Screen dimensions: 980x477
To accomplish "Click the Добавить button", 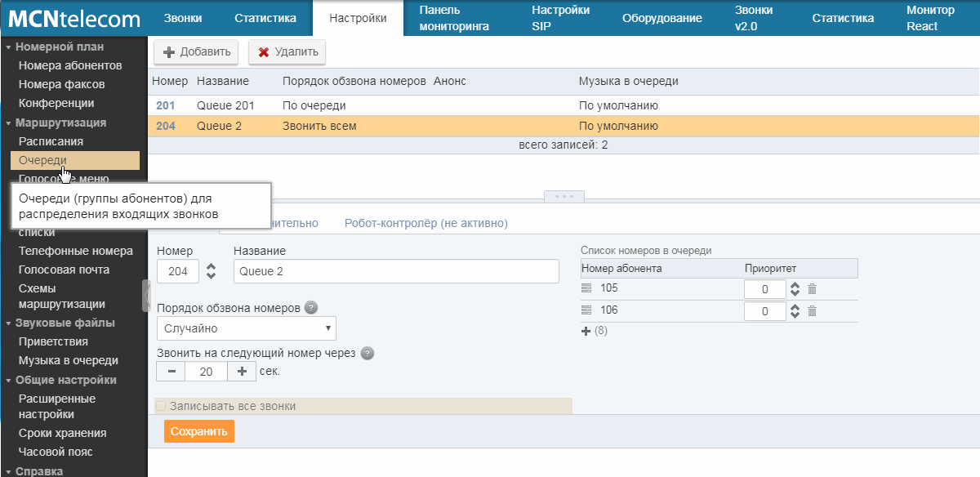I will (x=197, y=52).
